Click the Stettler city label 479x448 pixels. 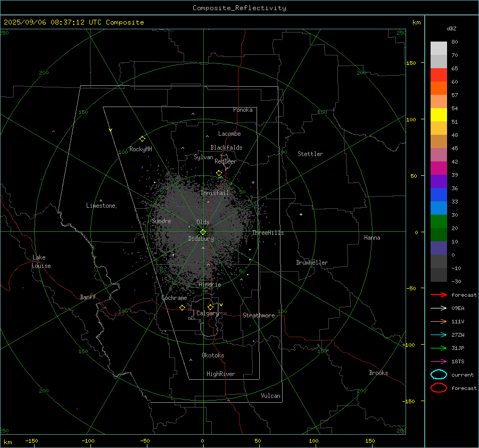tap(310, 154)
